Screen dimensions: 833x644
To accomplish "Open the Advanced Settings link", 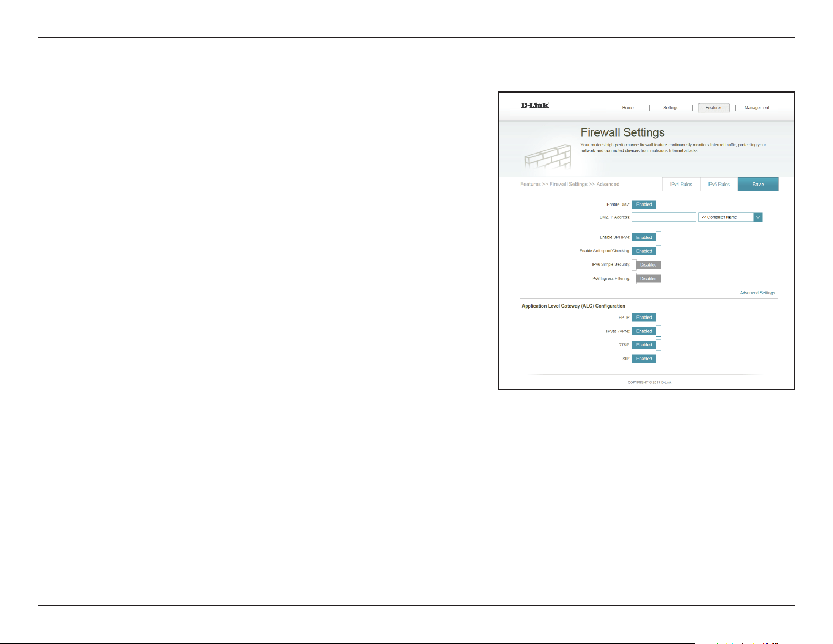I will coord(758,293).
